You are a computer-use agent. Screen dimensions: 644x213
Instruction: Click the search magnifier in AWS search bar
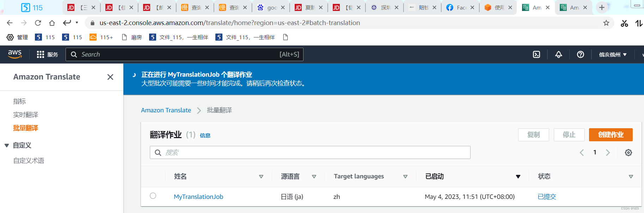point(74,54)
